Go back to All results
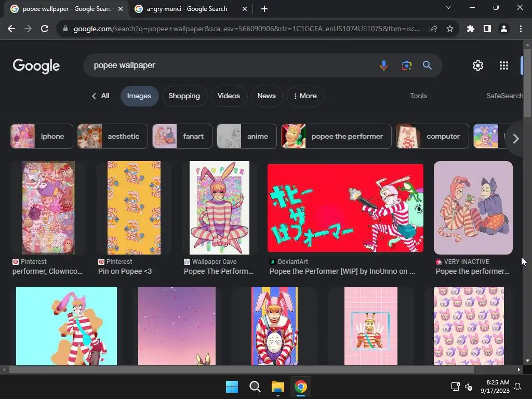 tap(101, 96)
